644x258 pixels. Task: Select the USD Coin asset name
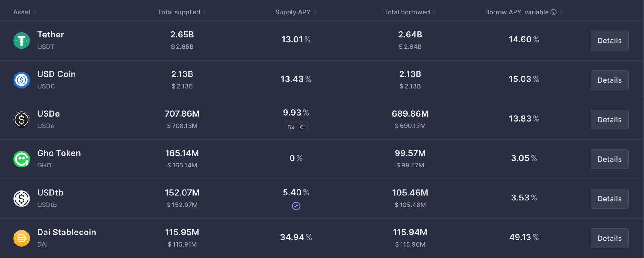tap(57, 74)
